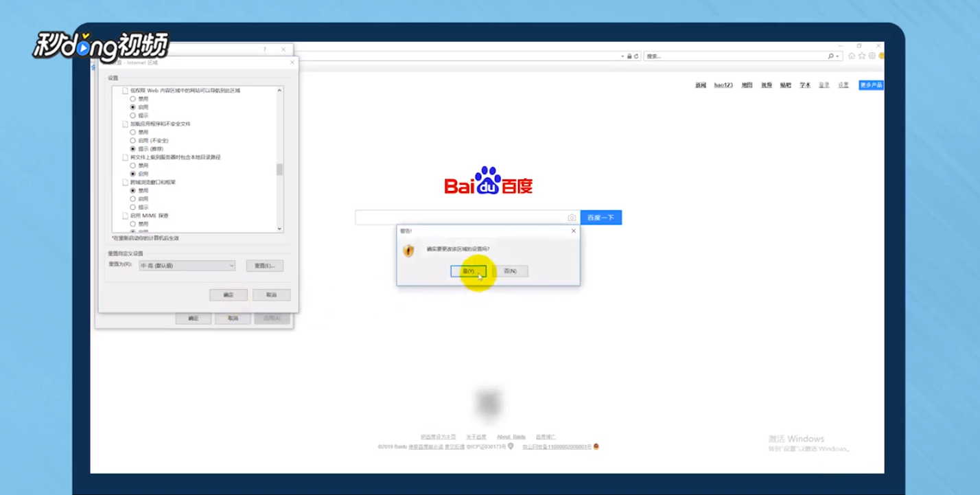
Task: Click the address bar lock icon
Action: click(629, 56)
